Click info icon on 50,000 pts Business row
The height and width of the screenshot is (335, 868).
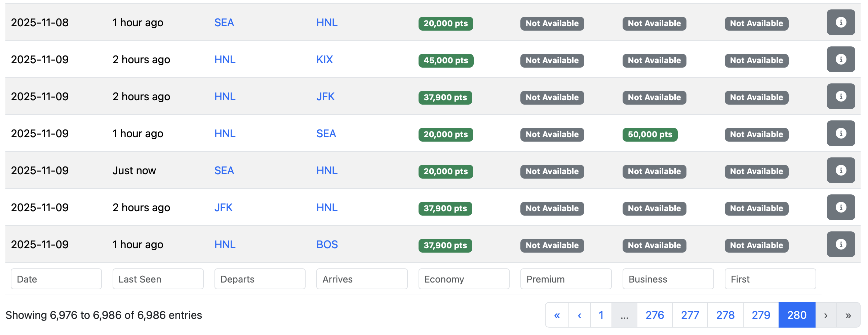point(840,133)
